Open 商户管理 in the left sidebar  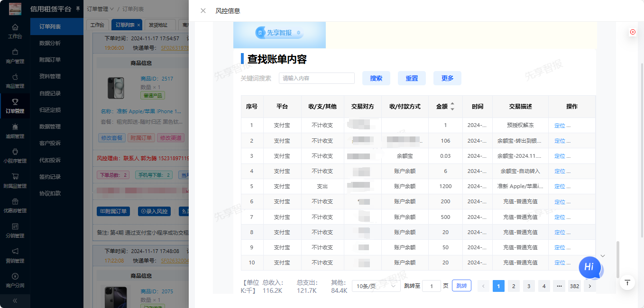[15, 56]
